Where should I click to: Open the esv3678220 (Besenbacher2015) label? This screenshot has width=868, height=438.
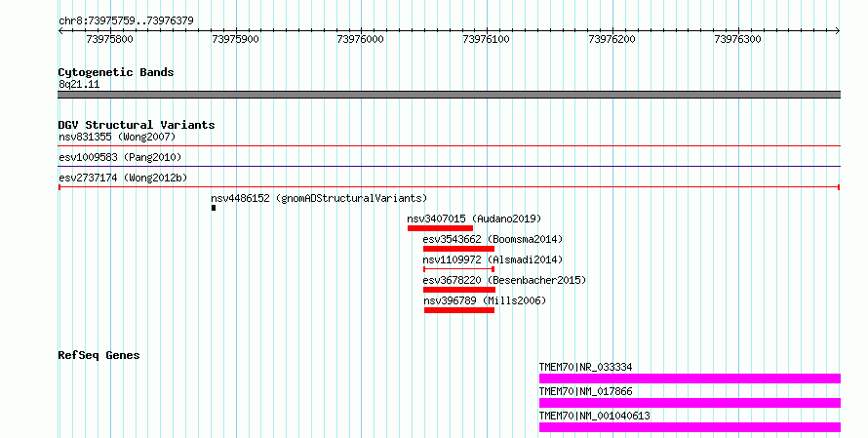504,280
